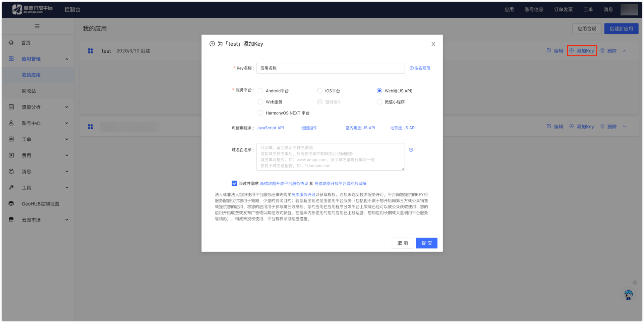Go to 回收站 in sidebar
This screenshot has height=323, width=644.
tap(29, 91)
